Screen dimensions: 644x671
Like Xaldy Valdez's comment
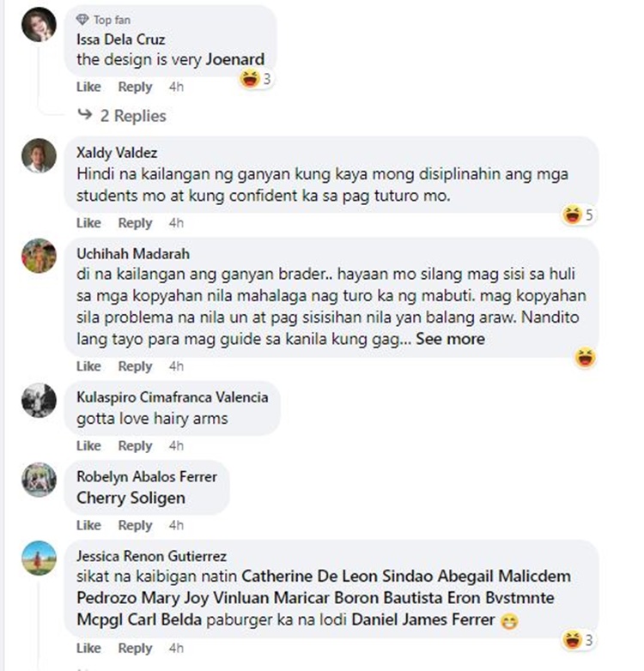(88, 222)
